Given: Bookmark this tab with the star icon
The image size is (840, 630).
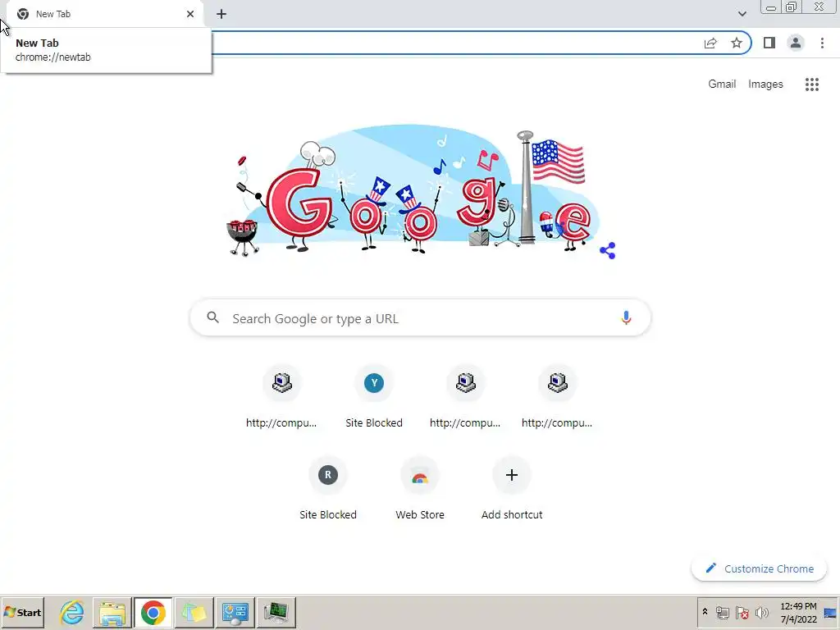Looking at the screenshot, I should click(737, 43).
